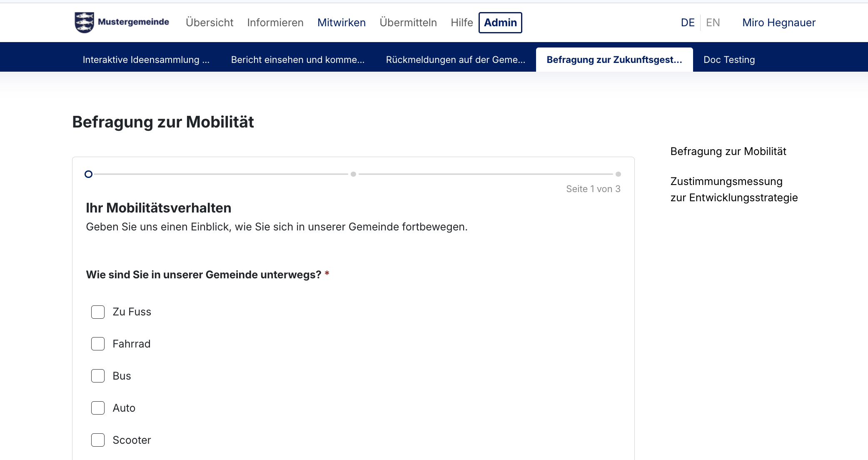This screenshot has height=460, width=868.
Task: Open the Doc Testing tab
Action: (x=729, y=60)
